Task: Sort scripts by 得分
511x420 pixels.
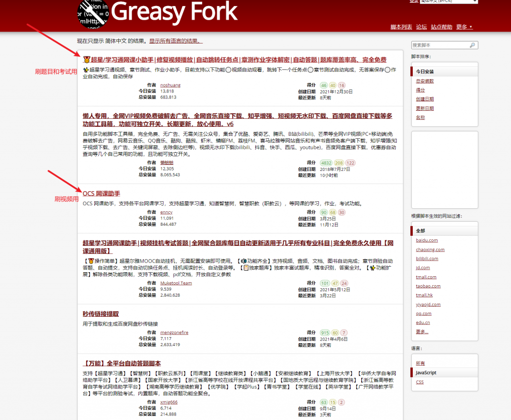Action: pyautogui.click(x=420, y=90)
